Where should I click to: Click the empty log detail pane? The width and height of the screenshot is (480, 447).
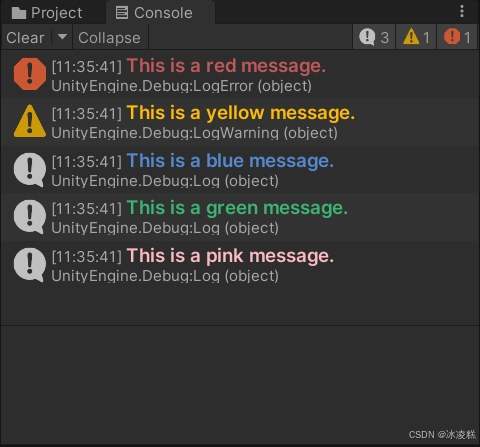click(240, 383)
